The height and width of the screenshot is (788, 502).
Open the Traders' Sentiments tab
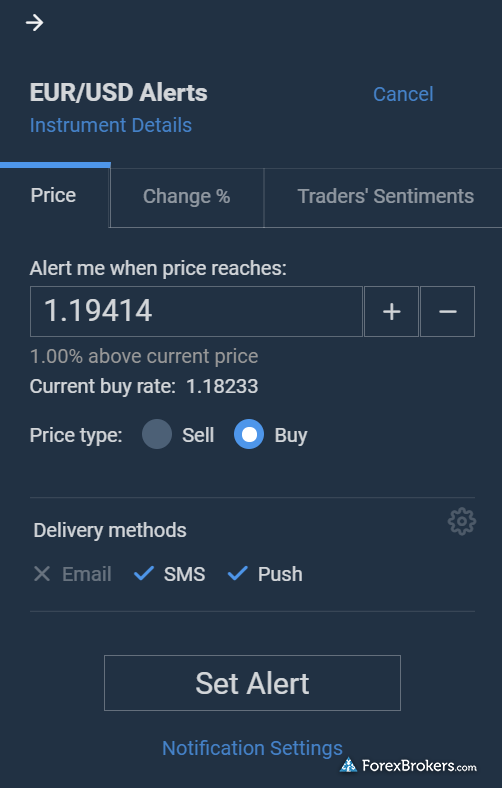coord(385,196)
